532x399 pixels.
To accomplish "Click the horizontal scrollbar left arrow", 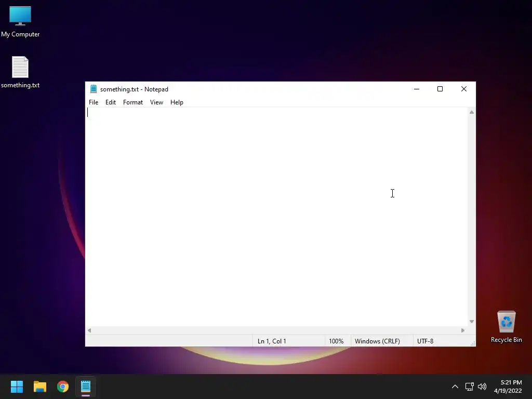I will tap(89, 330).
